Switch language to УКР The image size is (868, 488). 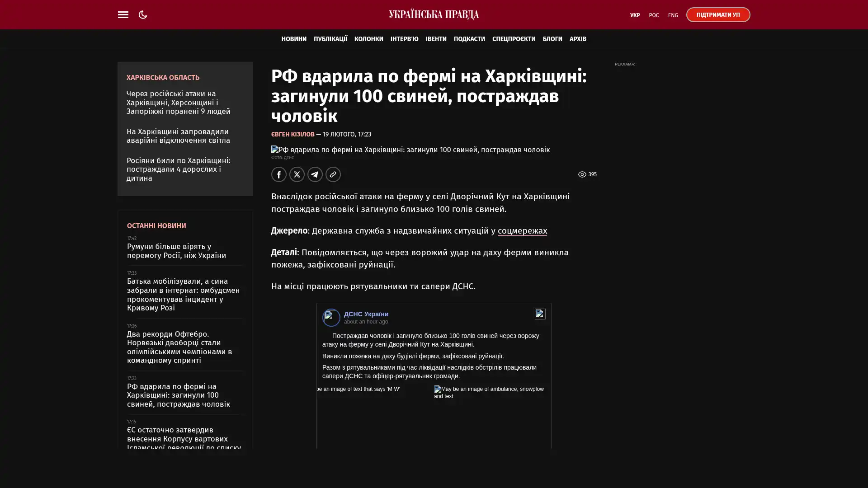635,15
